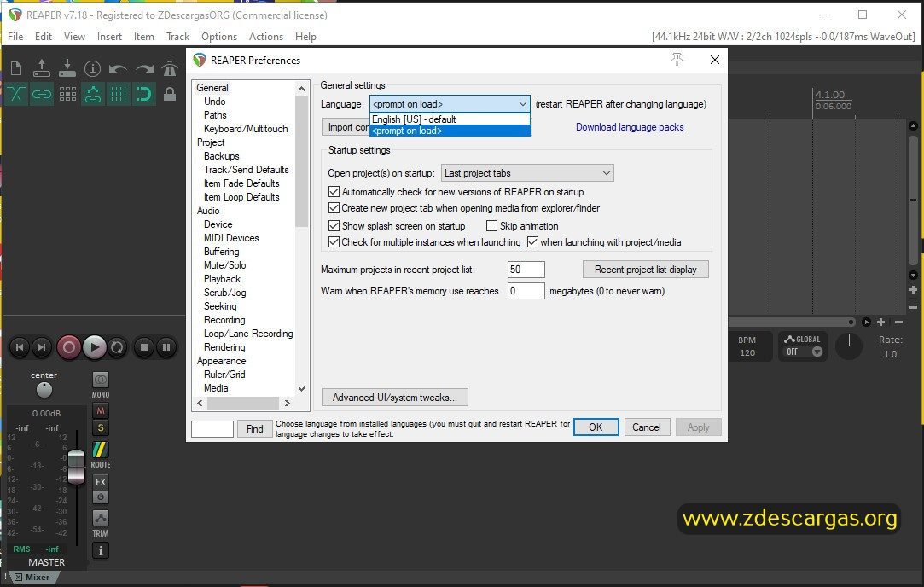Click the master volume fader

(77, 467)
